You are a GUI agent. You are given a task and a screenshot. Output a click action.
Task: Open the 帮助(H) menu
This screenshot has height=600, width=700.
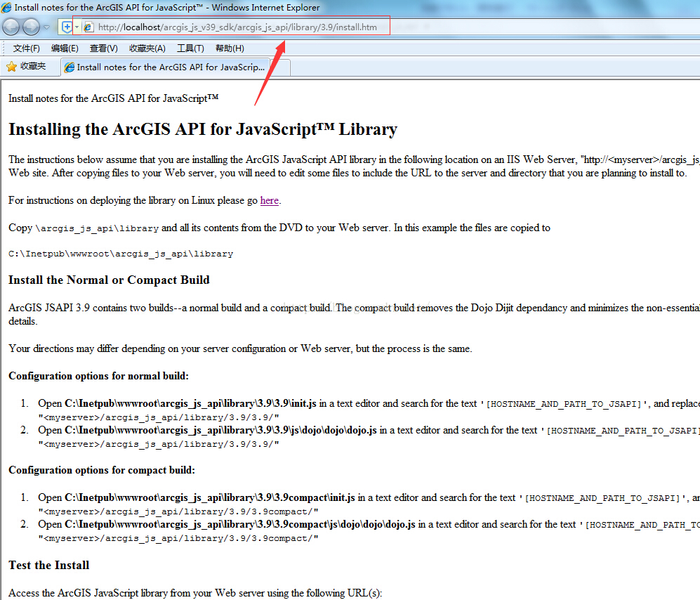click(230, 48)
